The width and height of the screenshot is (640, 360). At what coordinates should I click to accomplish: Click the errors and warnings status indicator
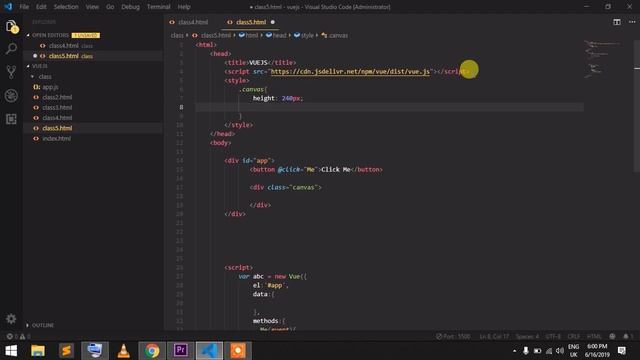(x=18, y=336)
